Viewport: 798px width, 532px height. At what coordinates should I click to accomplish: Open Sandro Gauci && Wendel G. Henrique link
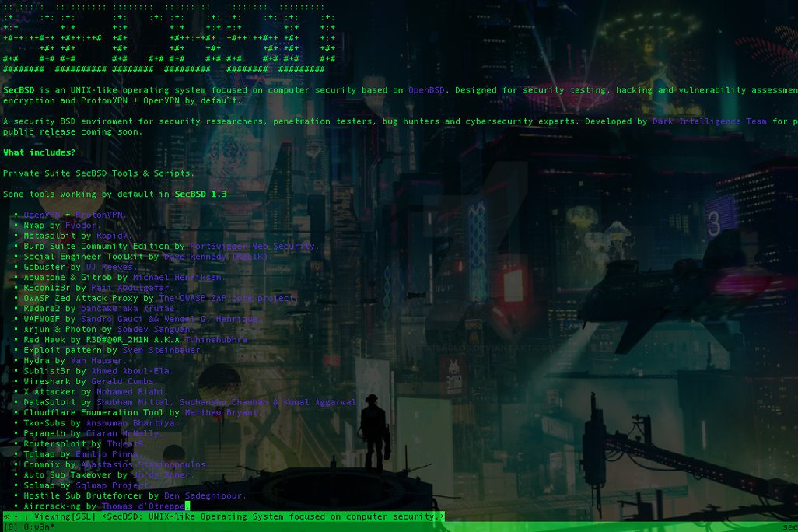coord(170,319)
